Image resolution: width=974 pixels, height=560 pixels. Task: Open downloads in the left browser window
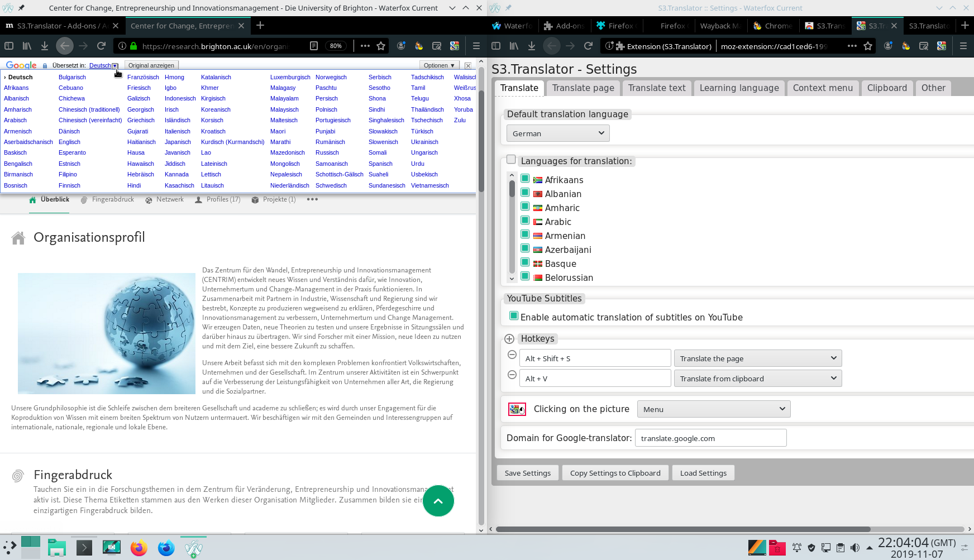click(x=45, y=46)
